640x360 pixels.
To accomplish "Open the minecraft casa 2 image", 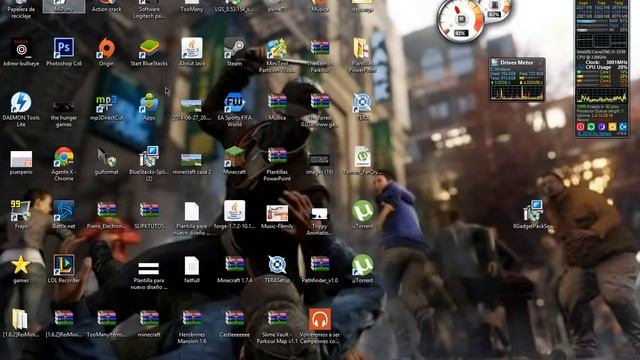I will (x=192, y=160).
